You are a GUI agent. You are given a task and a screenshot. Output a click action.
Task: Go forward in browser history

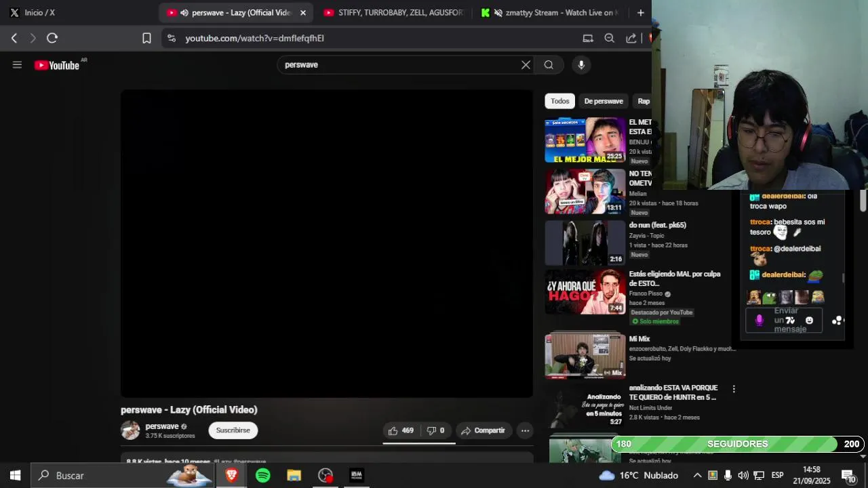[33, 38]
